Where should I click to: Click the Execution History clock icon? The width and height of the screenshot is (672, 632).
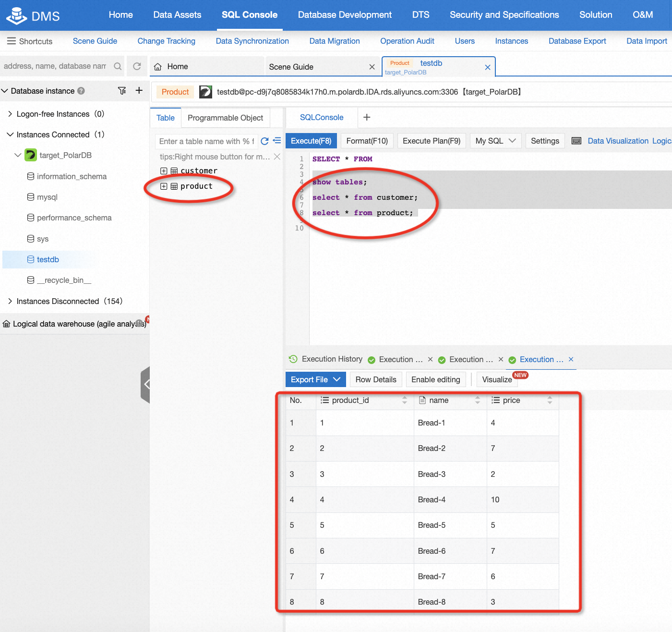[x=293, y=359]
